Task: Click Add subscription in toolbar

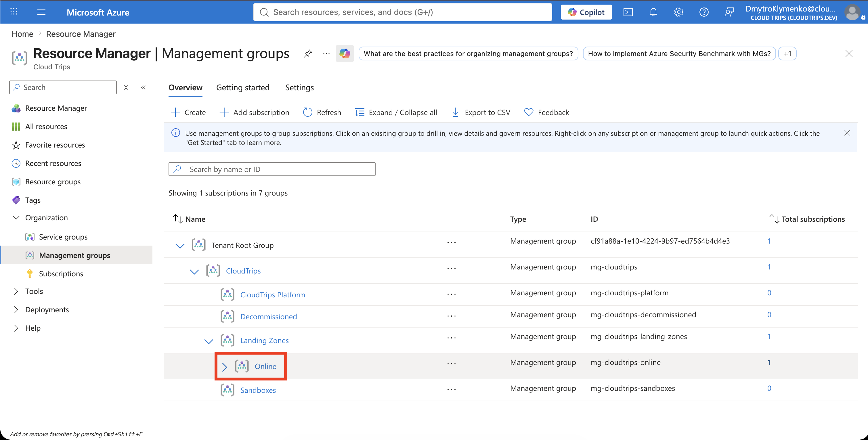Action: point(254,112)
